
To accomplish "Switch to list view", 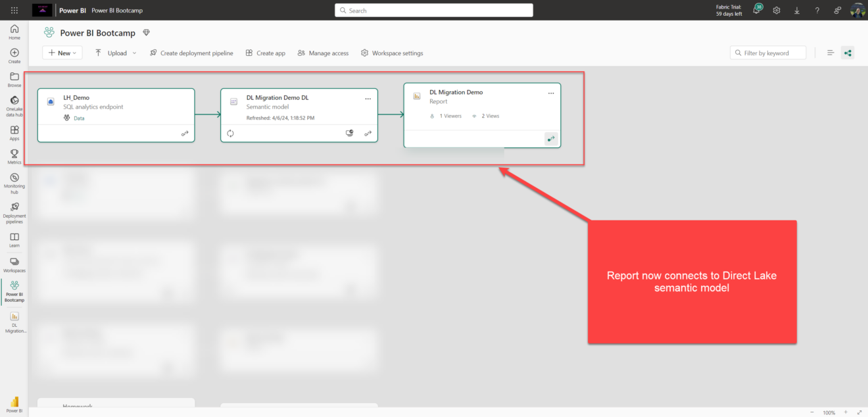I will [831, 53].
